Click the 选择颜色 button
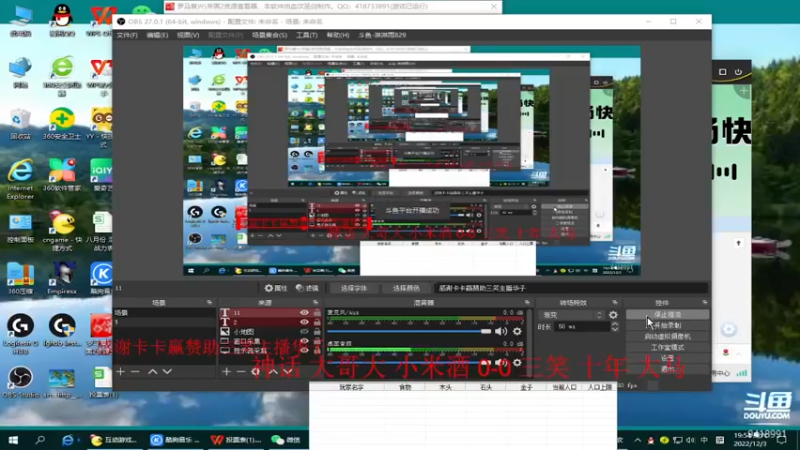Image resolution: width=800 pixels, height=450 pixels. click(406, 288)
